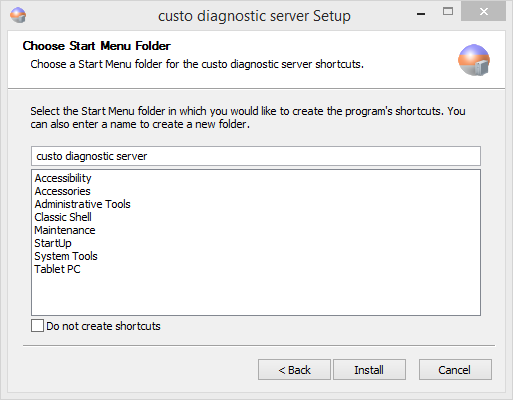513x400 pixels.
Task: Select Accessories folder in list
Action: 62,191
